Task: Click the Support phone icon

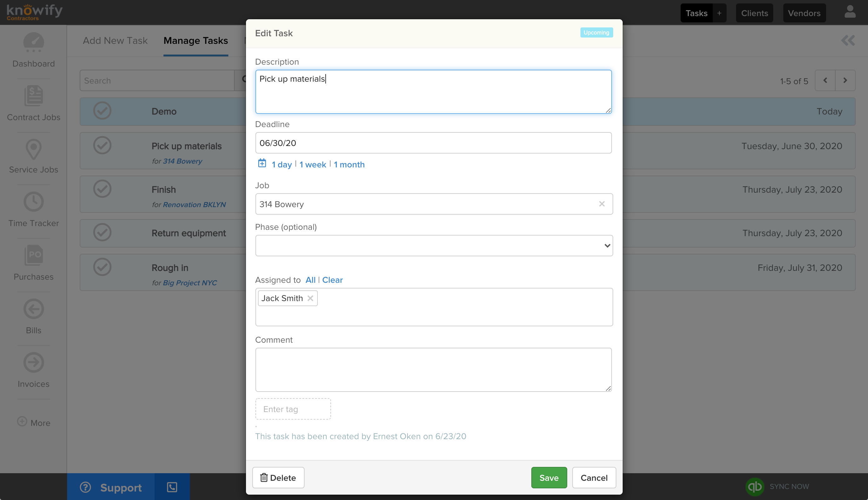Action: 172,487
